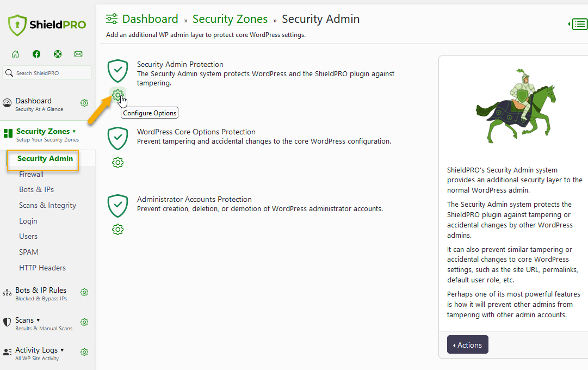Open the Scans & Integrity zone
Image resolution: width=588 pixels, height=370 pixels.
point(48,205)
